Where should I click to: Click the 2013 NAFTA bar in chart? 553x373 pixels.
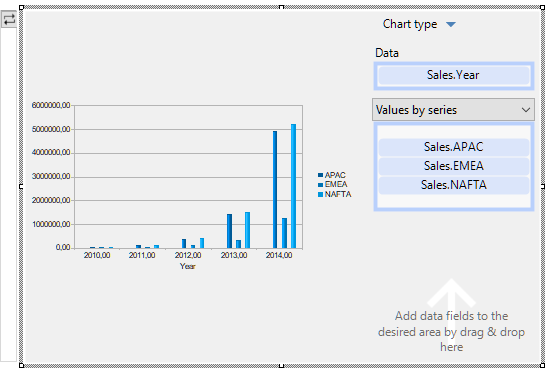click(x=248, y=230)
